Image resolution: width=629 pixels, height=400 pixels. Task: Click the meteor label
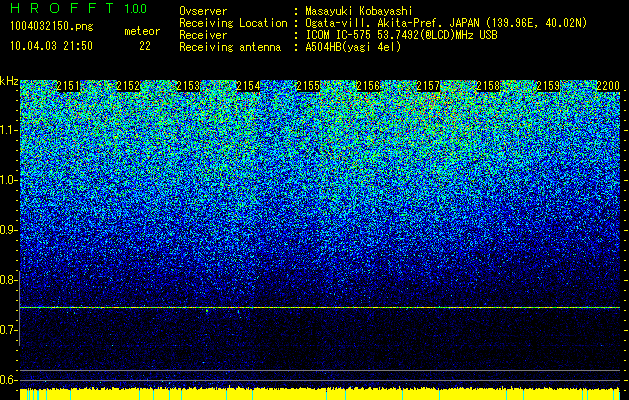pyautogui.click(x=142, y=31)
